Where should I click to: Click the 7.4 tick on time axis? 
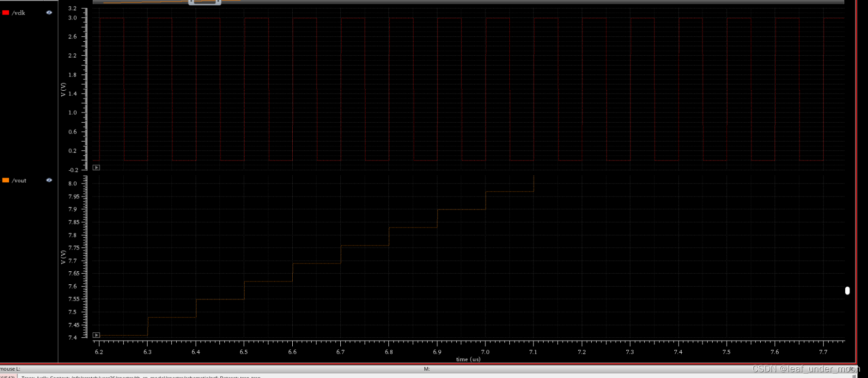[678, 352]
